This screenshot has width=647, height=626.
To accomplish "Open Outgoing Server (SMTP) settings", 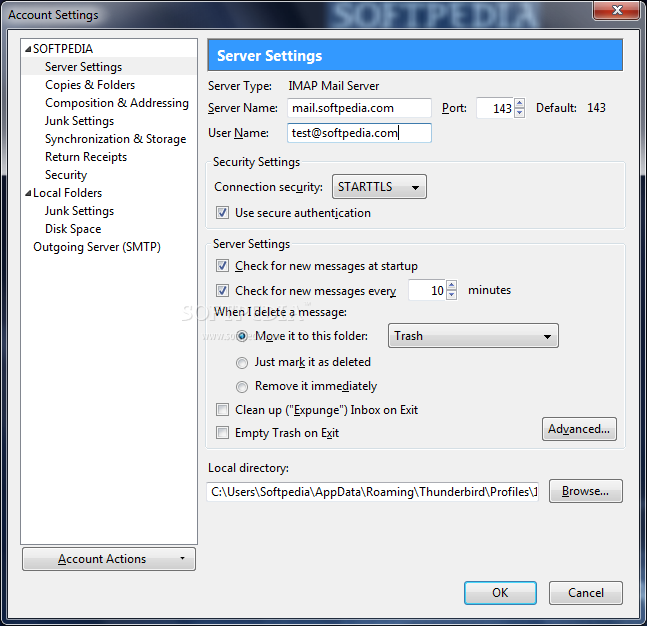I will point(97,247).
